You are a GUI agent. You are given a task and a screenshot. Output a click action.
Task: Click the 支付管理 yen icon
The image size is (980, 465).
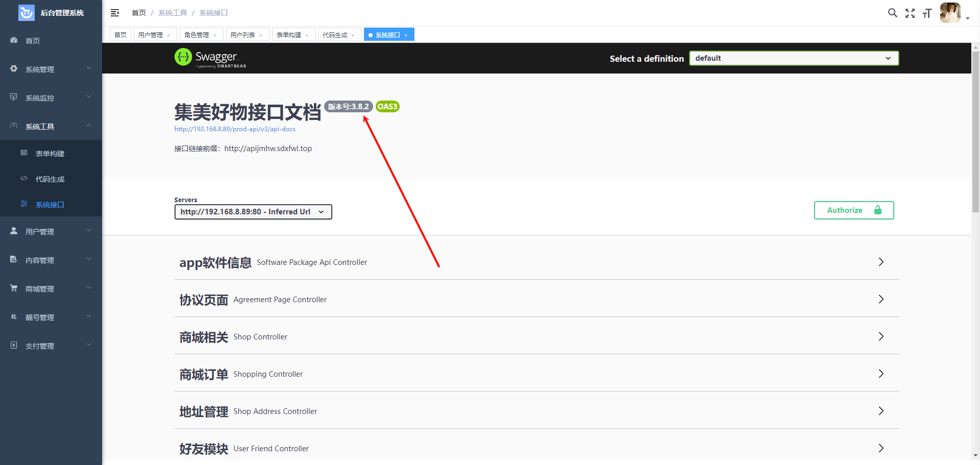coord(14,346)
